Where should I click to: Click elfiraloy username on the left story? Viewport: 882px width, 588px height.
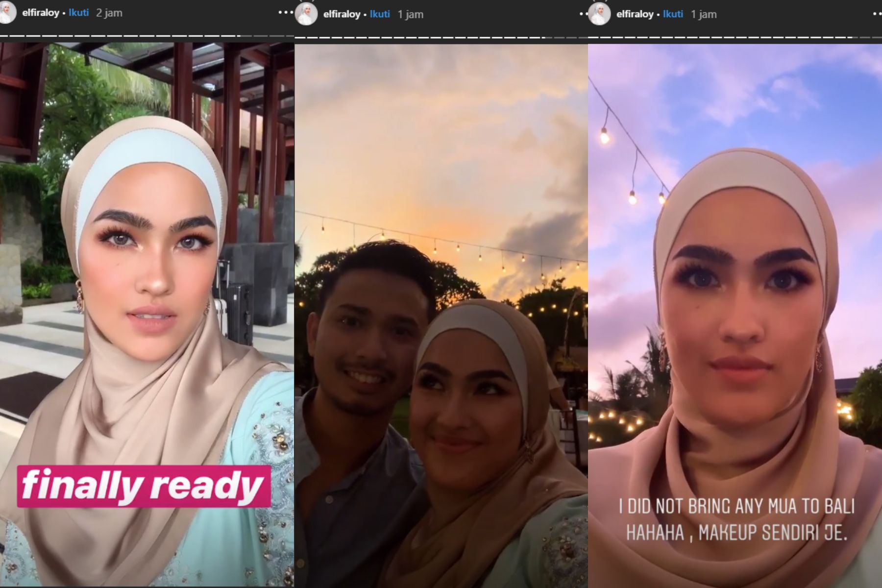click(x=41, y=13)
